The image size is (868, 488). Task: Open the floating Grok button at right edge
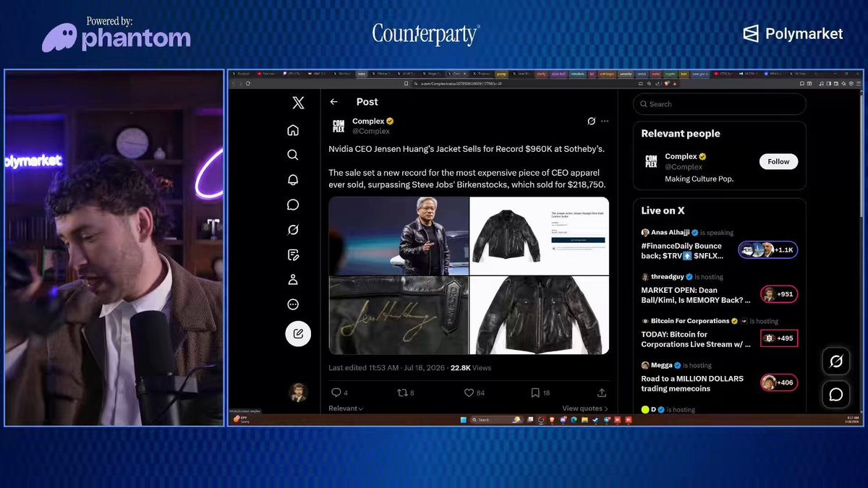(836, 361)
